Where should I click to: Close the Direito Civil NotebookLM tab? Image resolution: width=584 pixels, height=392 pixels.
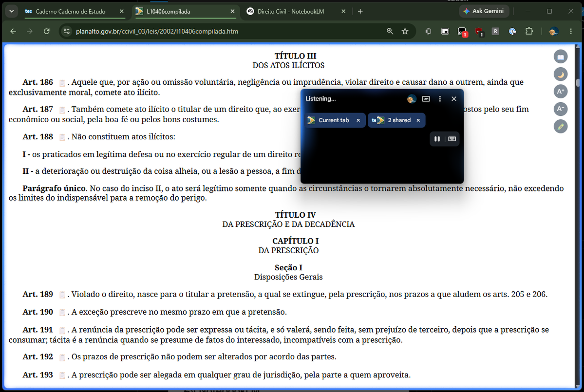(343, 12)
